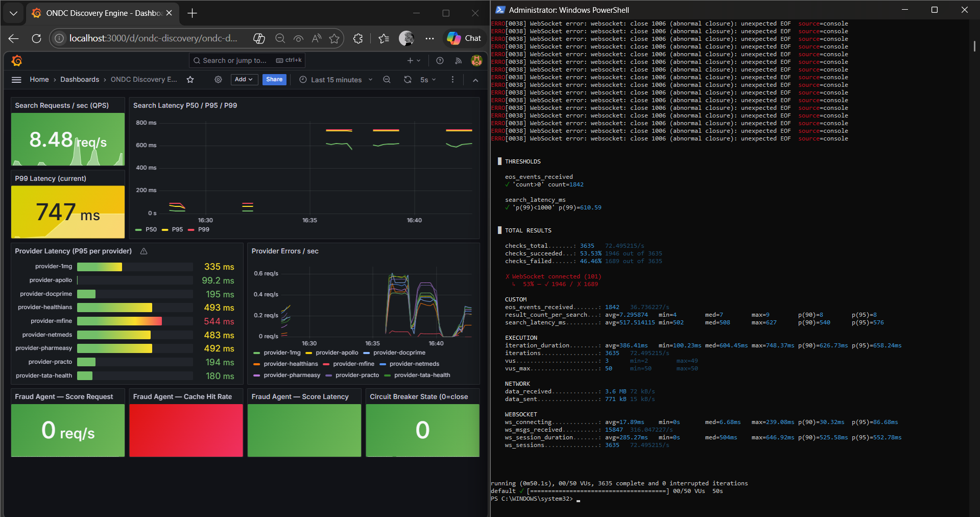Image resolution: width=980 pixels, height=517 pixels.
Task: Open the Grafana help question mark icon
Action: [440, 61]
